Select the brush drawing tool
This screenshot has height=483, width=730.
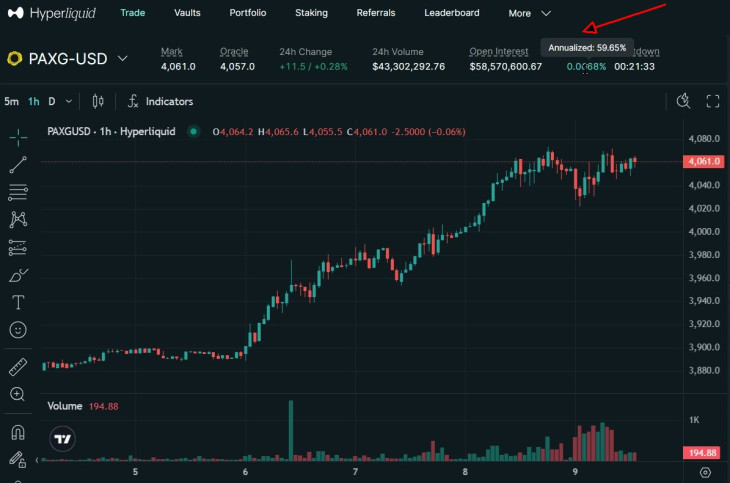point(17,275)
